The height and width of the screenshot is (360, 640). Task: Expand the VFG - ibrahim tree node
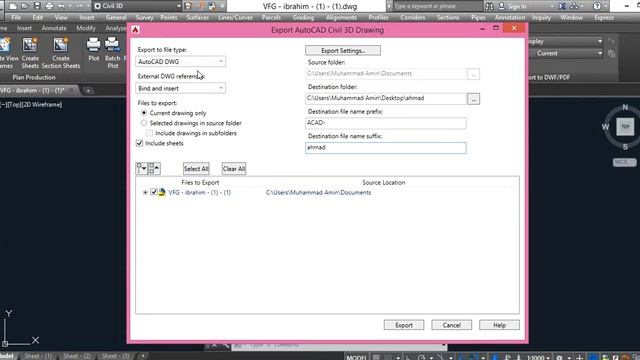tap(145, 192)
